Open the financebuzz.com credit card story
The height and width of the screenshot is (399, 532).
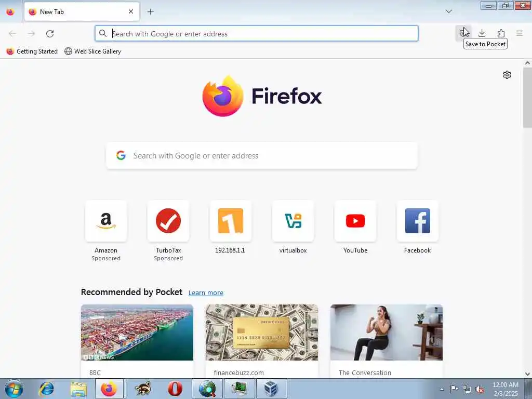point(262,332)
